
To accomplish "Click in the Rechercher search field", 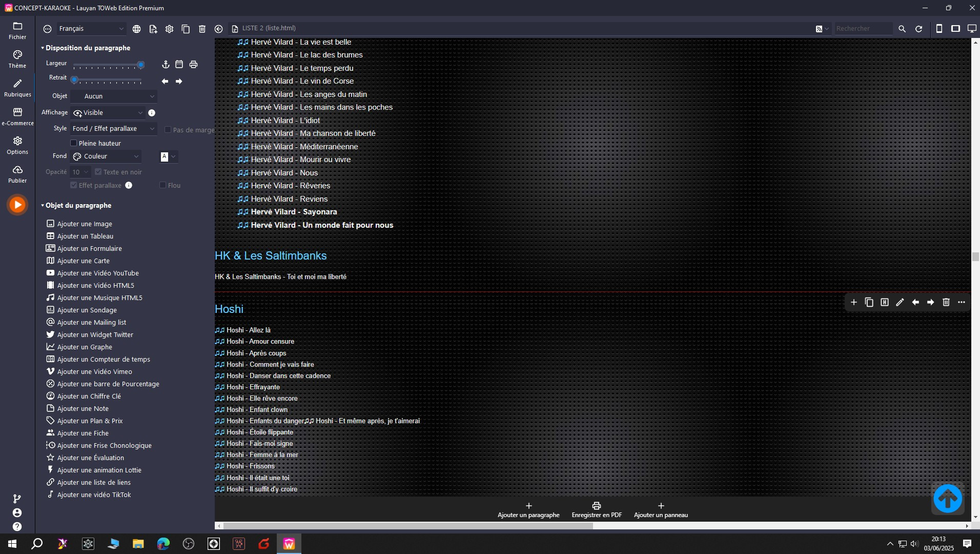I will tap(863, 29).
